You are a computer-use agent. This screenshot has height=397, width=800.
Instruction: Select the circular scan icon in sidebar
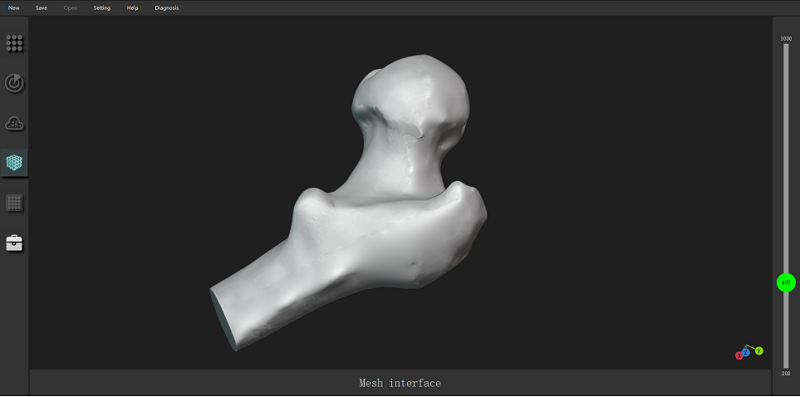(x=14, y=83)
